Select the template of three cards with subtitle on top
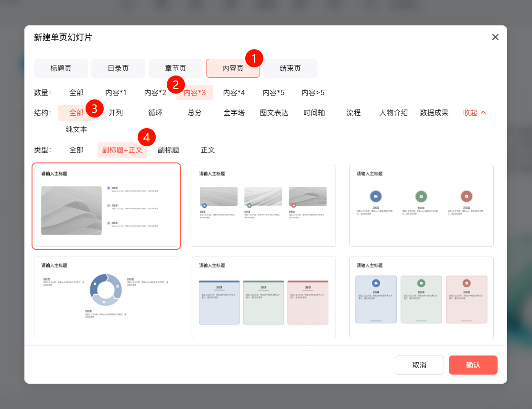The width and height of the screenshot is (532, 409). pyautogui.click(x=264, y=297)
